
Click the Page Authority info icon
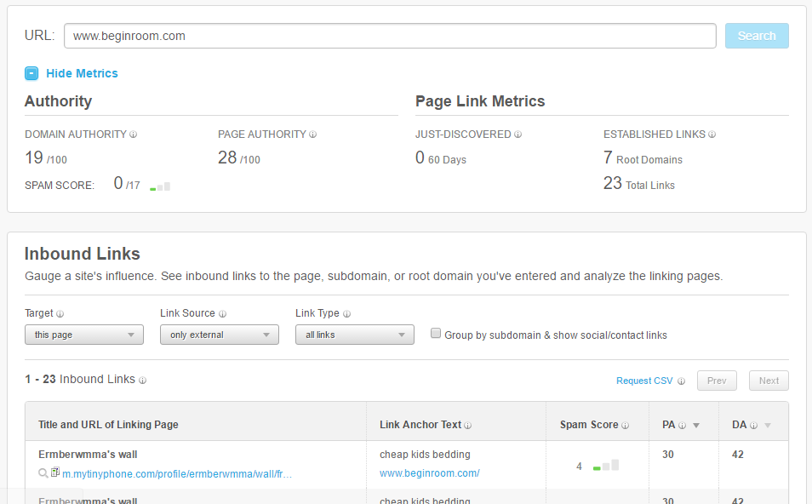click(x=313, y=135)
